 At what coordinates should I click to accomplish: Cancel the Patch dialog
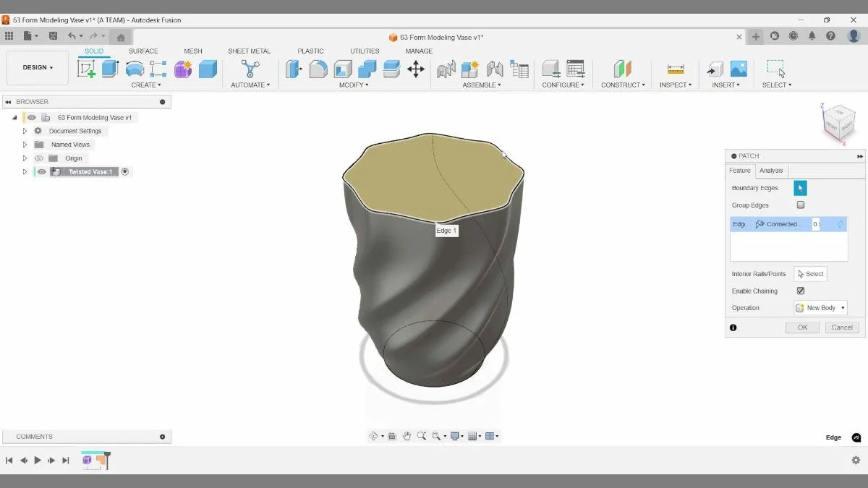pos(841,327)
